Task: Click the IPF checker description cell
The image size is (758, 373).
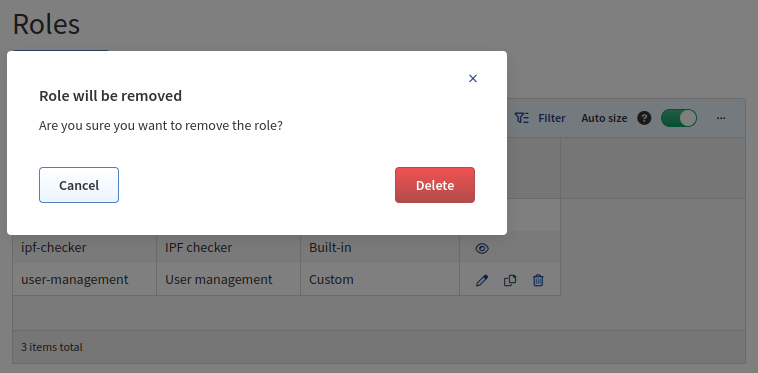Action: (229, 247)
